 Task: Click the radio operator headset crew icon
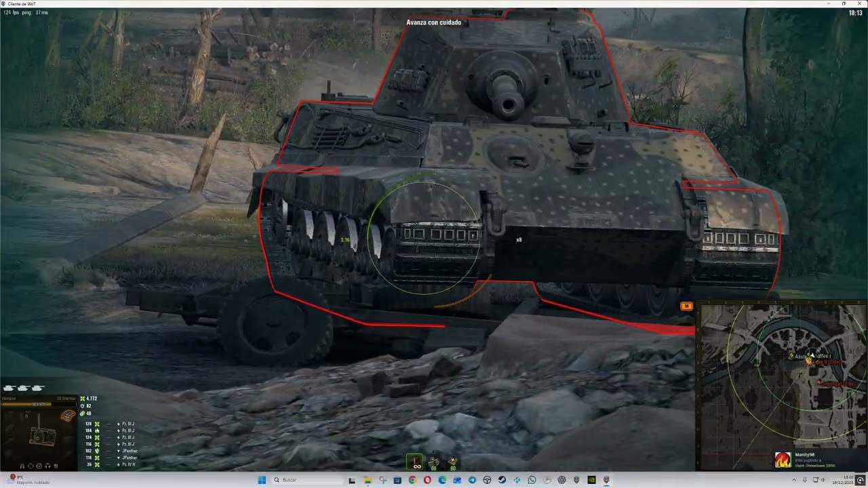pyautogui.click(x=47, y=466)
